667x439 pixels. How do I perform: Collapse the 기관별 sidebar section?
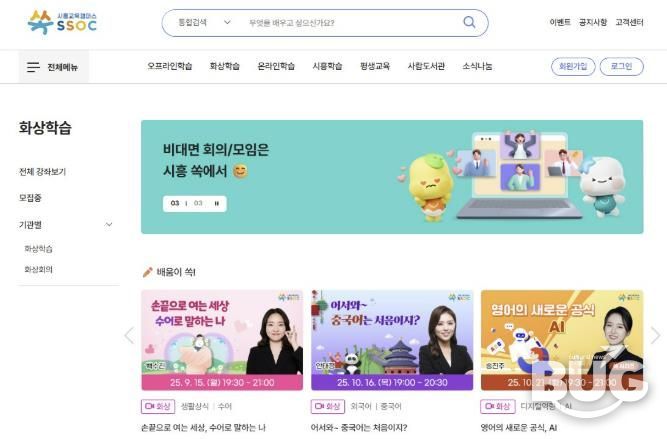click(x=109, y=225)
